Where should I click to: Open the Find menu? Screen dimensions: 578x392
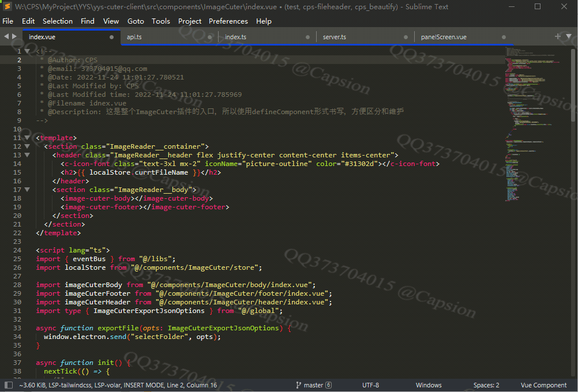tap(87, 21)
